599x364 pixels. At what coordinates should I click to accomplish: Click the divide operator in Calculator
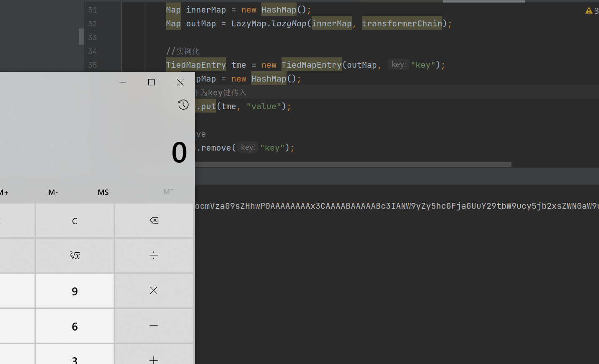[x=154, y=255]
